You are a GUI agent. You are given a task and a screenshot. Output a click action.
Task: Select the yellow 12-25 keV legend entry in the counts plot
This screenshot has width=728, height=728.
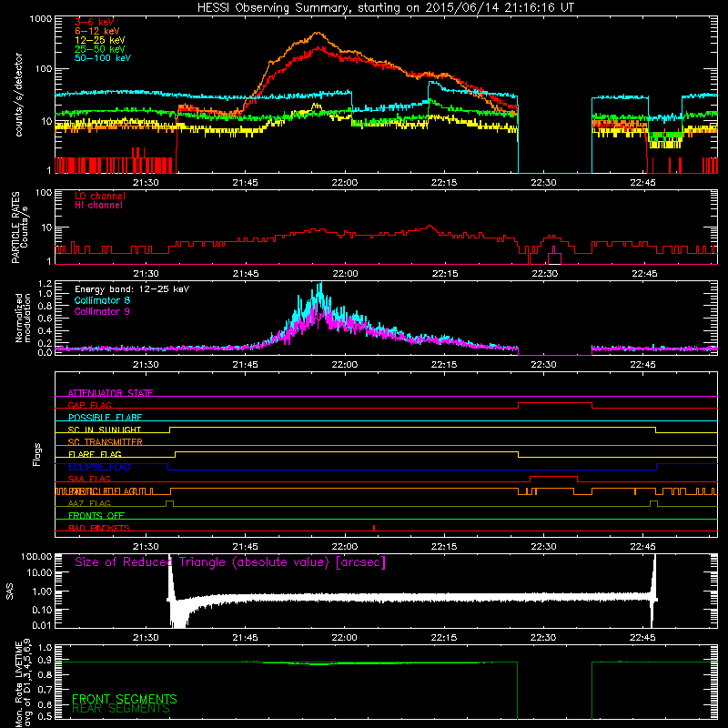click(x=99, y=40)
